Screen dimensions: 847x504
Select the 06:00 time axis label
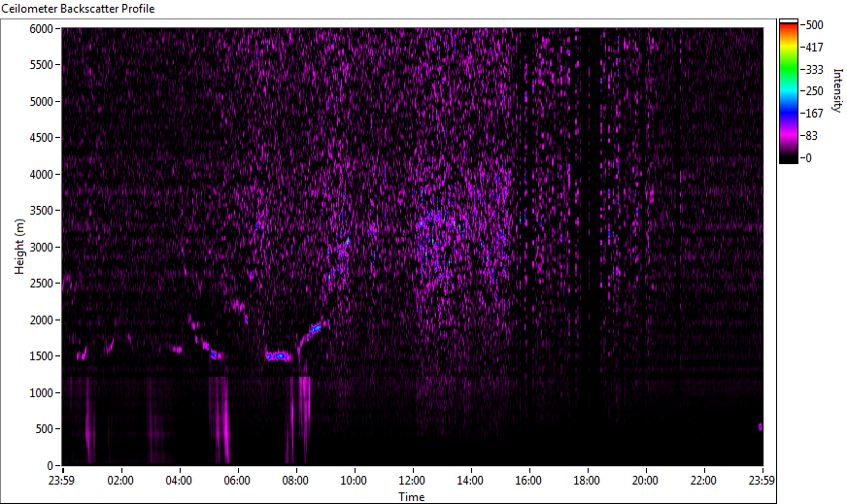(x=237, y=481)
